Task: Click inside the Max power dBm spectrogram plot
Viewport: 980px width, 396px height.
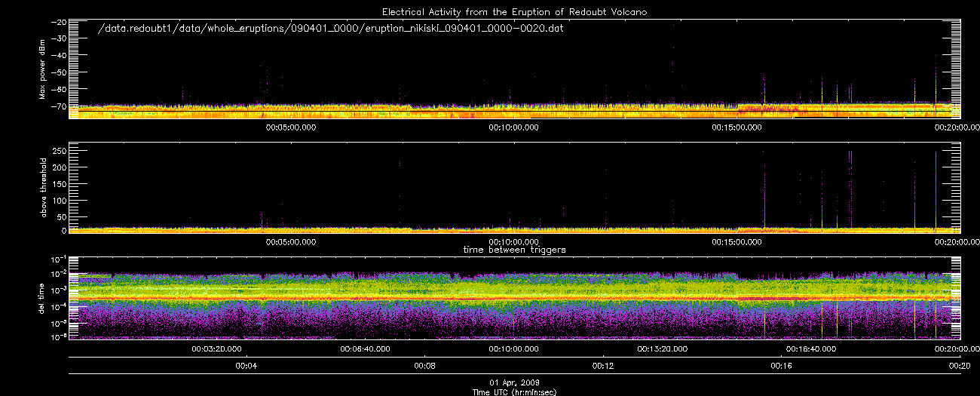Action: (x=514, y=69)
